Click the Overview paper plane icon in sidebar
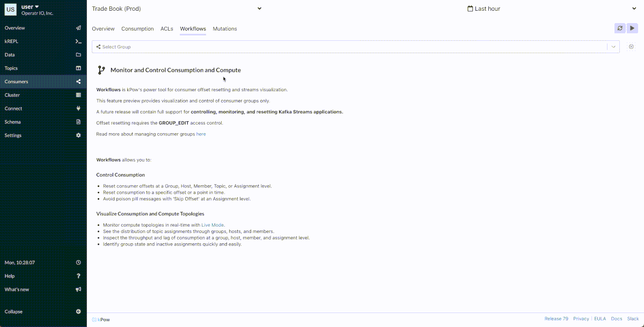644x327 pixels. pyautogui.click(x=78, y=28)
